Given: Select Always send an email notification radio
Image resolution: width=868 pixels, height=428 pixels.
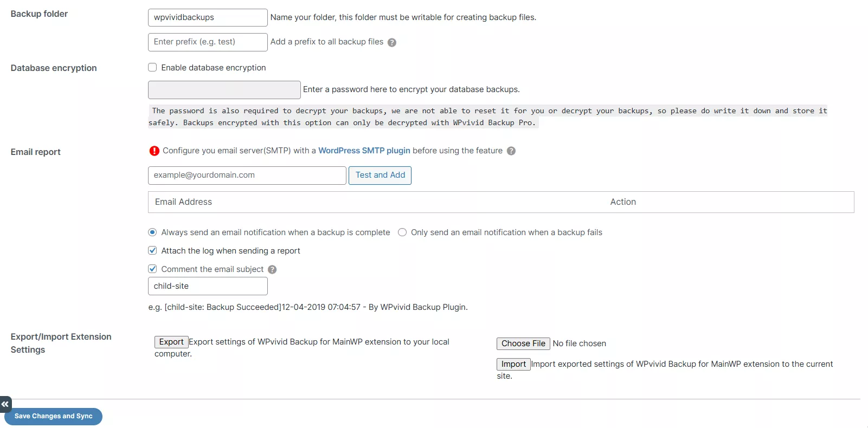Looking at the screenshot, I should click(152, 232).
